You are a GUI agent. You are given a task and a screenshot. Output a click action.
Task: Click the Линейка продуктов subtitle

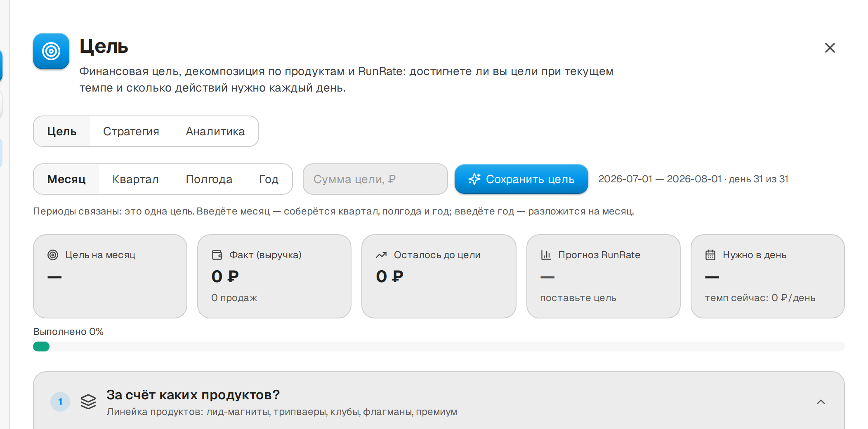(x=282, y=412)
